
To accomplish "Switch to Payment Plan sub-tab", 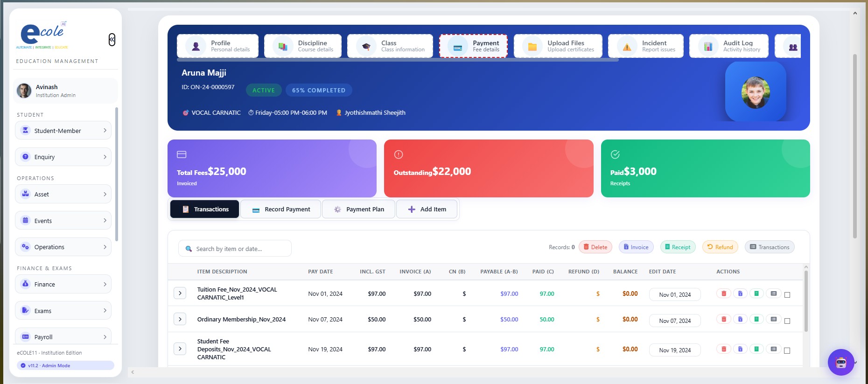I will [x=359, y=209].
